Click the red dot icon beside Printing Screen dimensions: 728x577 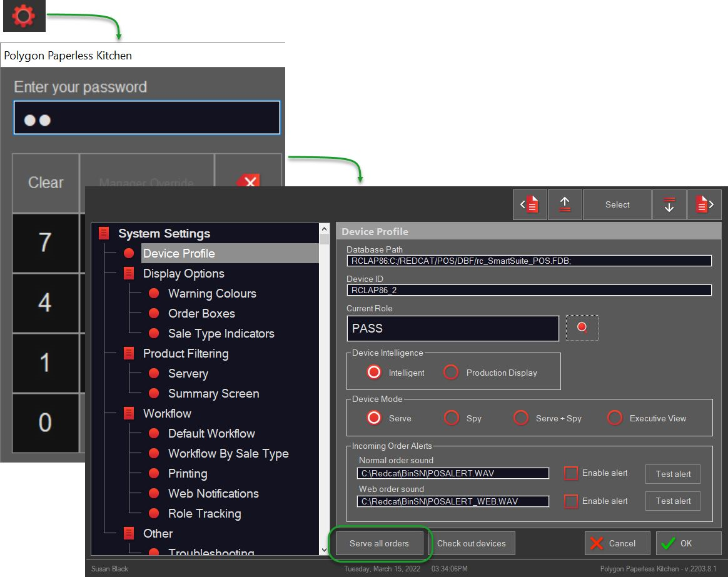pyautogui.click(x=154, y=473)
